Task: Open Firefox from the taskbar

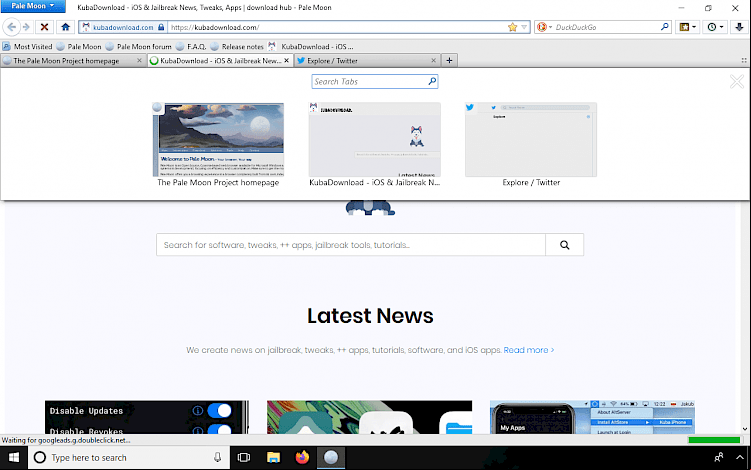Action: pyautogui.click(x=302, y=458)
